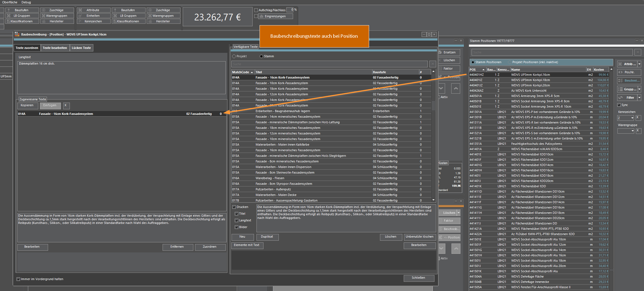Click the Filter icon button on the right
Screen dimensions: 644x291
click(x=627, y=97)
